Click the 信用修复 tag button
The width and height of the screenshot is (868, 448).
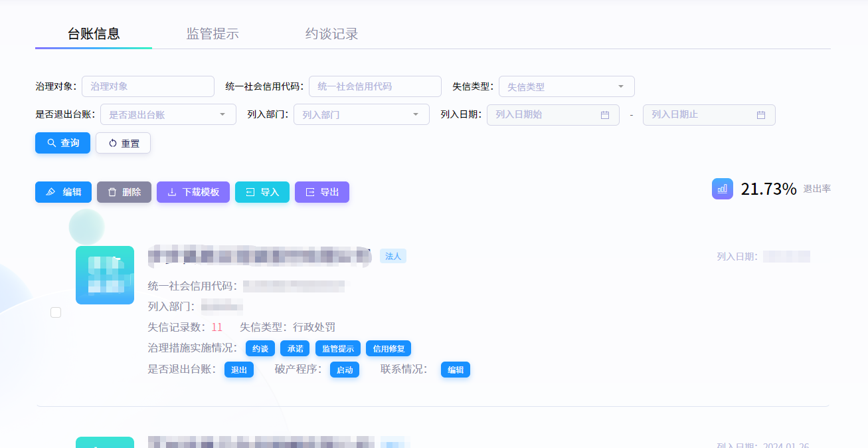(x=389, y=349)
